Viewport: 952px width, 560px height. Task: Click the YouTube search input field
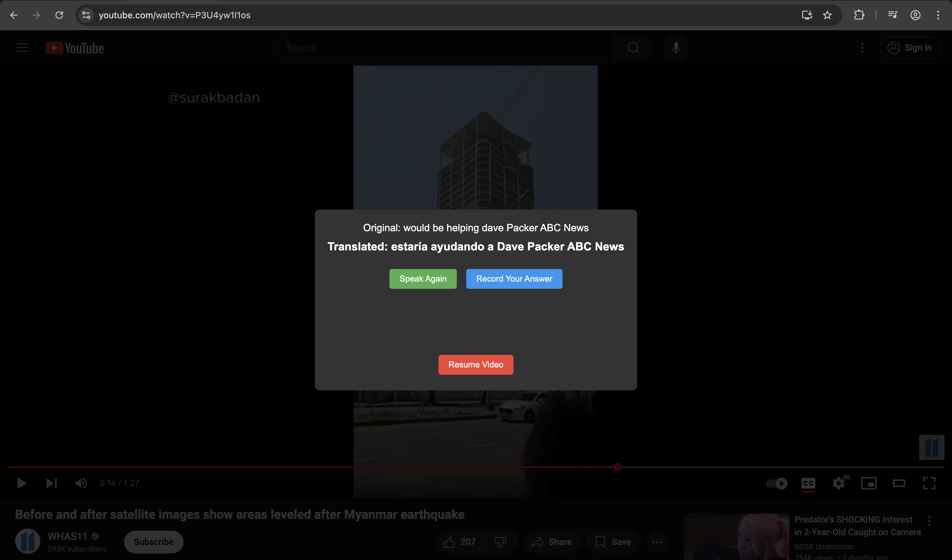(446, 48)
